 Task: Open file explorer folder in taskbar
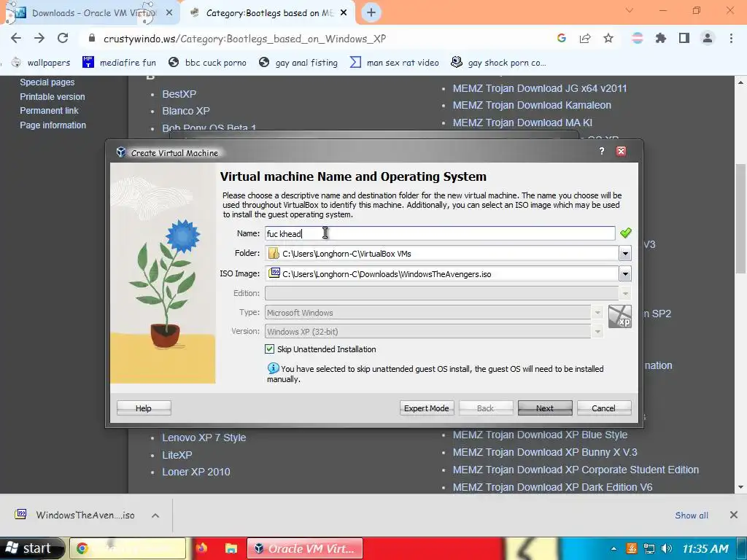coord(231,548)
